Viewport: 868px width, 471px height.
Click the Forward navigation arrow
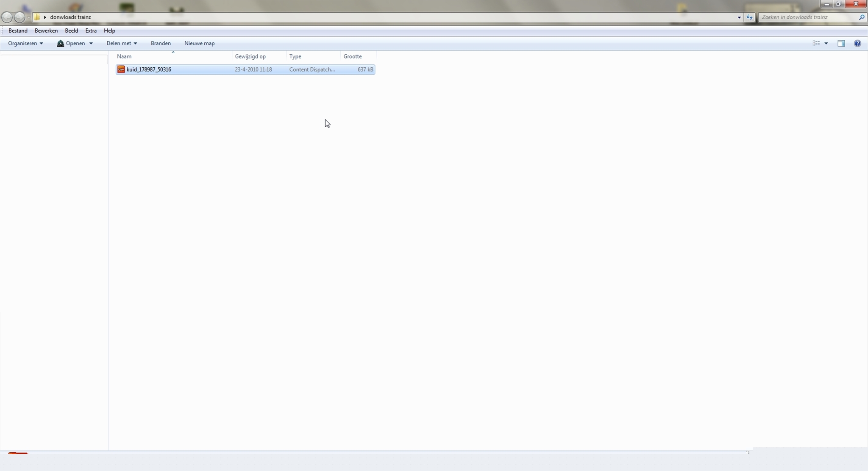19,17
